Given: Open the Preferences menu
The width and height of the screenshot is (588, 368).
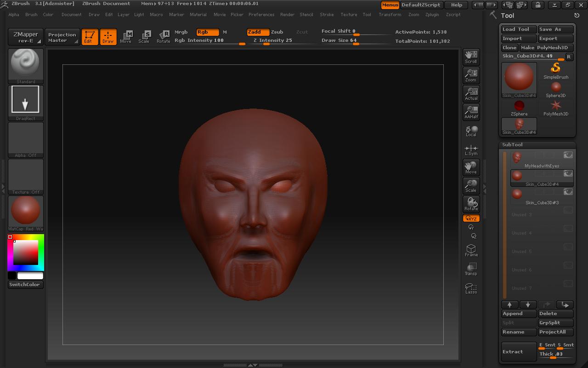Looking at the screenshot, I should coord(261,14).
